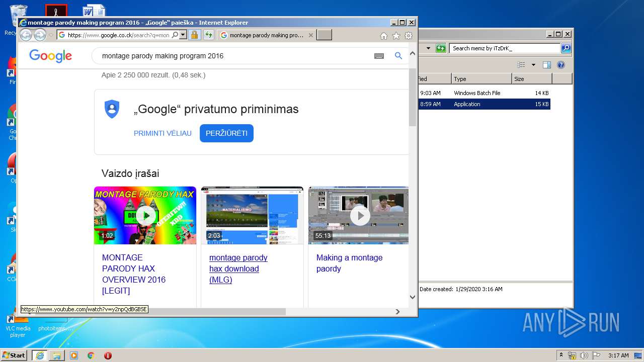Click the Chrome taskbar icon

tap(91, 355)
